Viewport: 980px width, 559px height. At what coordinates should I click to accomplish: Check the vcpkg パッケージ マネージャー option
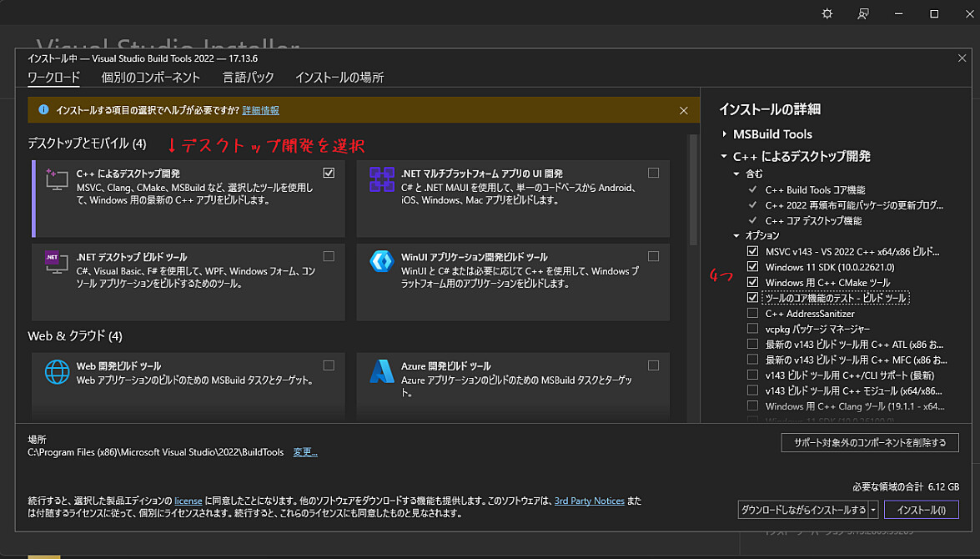click(752, 328)
